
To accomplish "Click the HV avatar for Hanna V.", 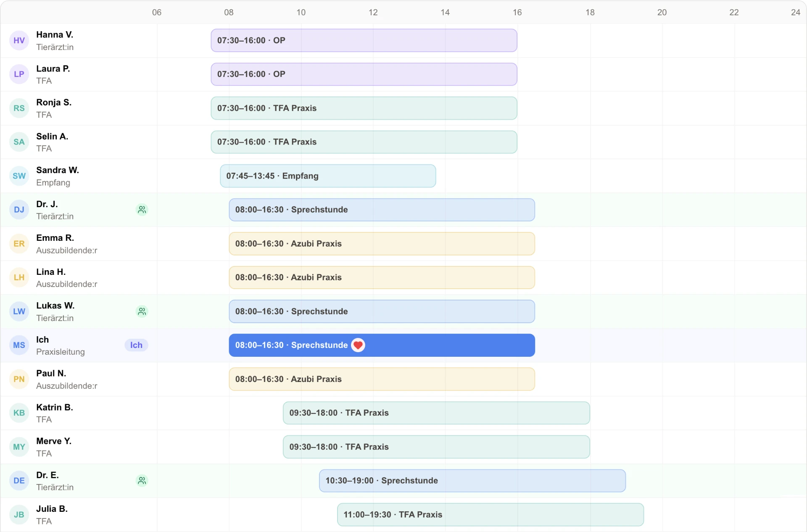I will point(19,40).
